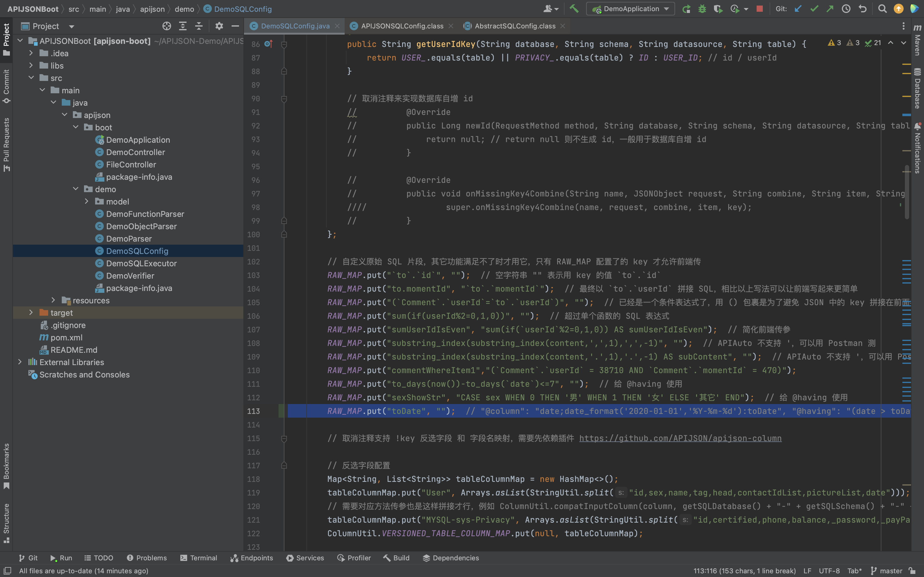Open the apijson-column GitHub link

point(680,438)
